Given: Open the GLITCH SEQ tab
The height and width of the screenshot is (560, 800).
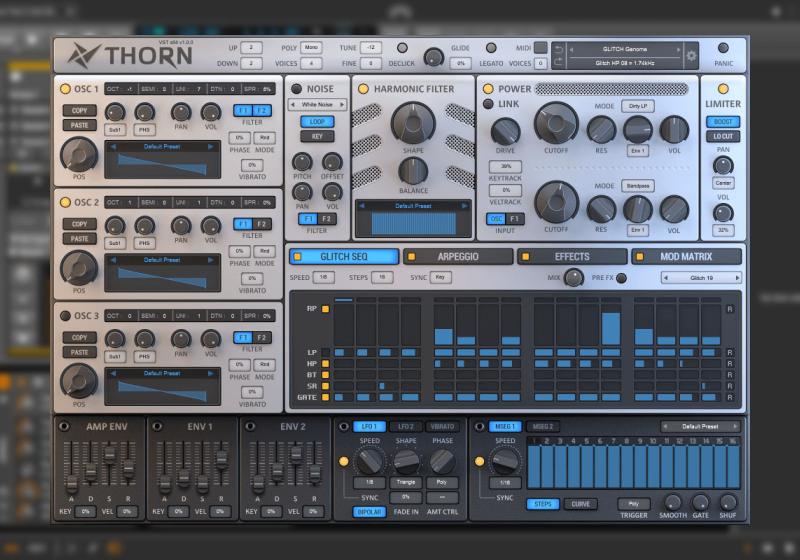Looking at the screenshot, I should (x=344, y=257).
